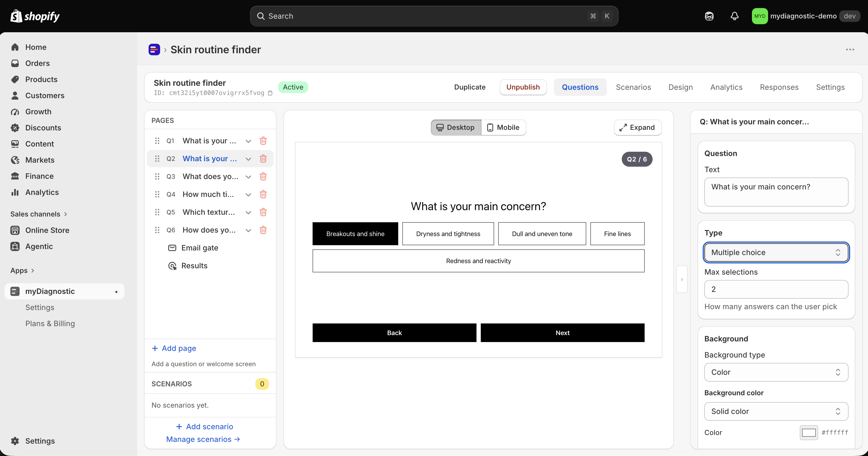Open the Background color Solid color dropdown

pyautogui.click(x=776, y=411)
